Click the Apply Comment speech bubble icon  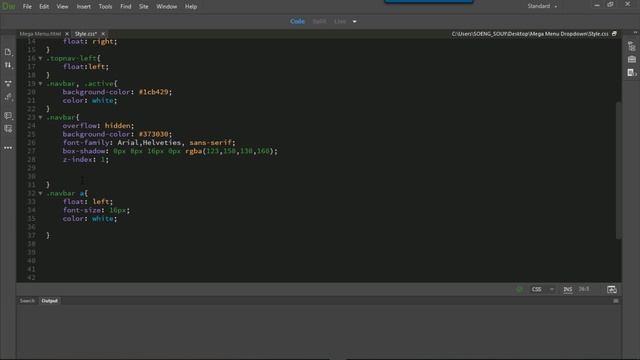point(8,116)
